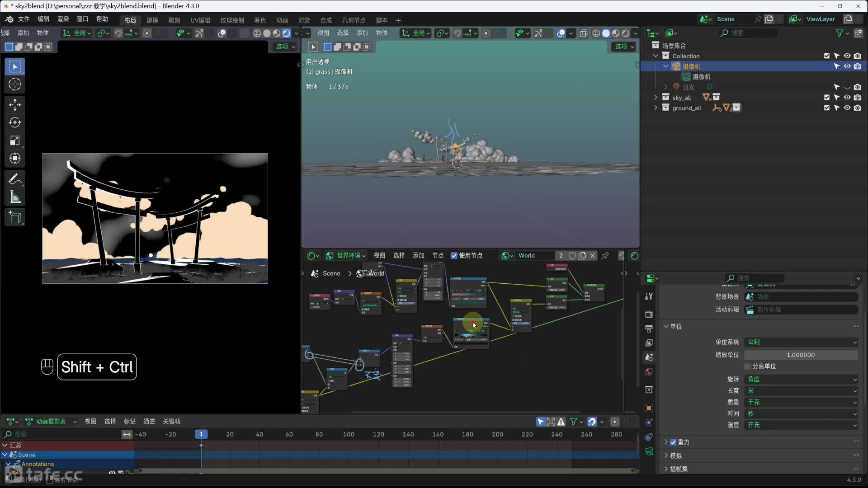The height and width of the screenshot is (488, 868).
Task: Choose the Add Cube tool
Action: point(15,218)
